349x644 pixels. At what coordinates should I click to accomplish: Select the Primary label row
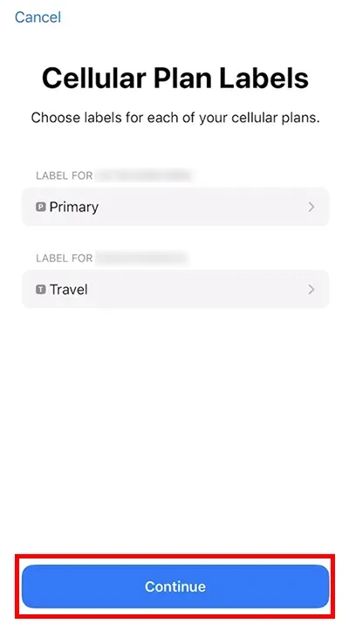175,207
